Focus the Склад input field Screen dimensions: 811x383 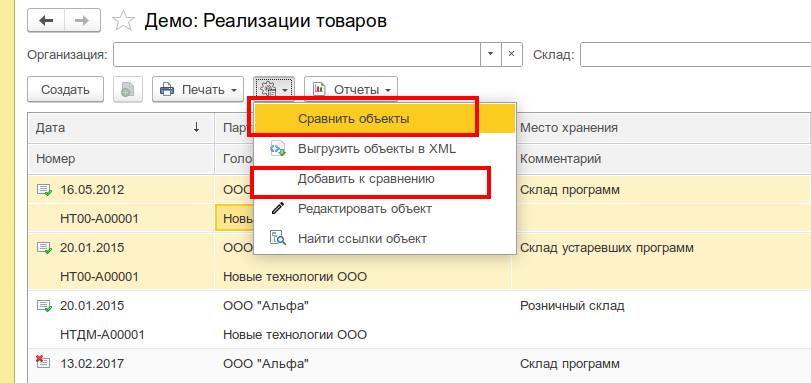pos(695,54)
